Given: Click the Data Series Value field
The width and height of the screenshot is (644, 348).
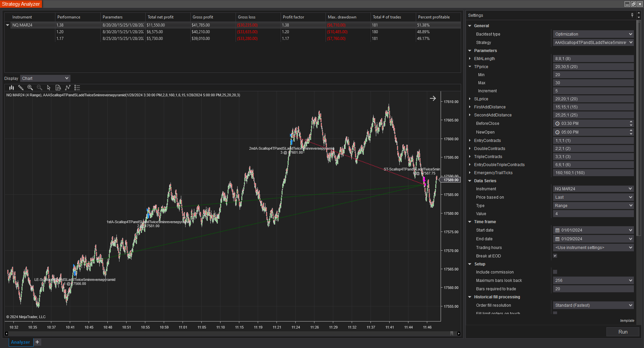Looking at the screenshot, I should (x=593, y=213).
